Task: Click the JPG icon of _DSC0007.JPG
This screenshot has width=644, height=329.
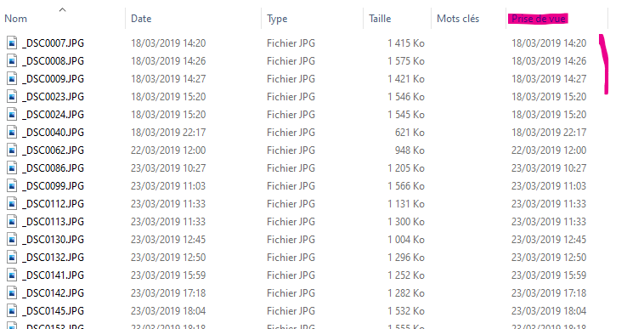Action: 12,43
